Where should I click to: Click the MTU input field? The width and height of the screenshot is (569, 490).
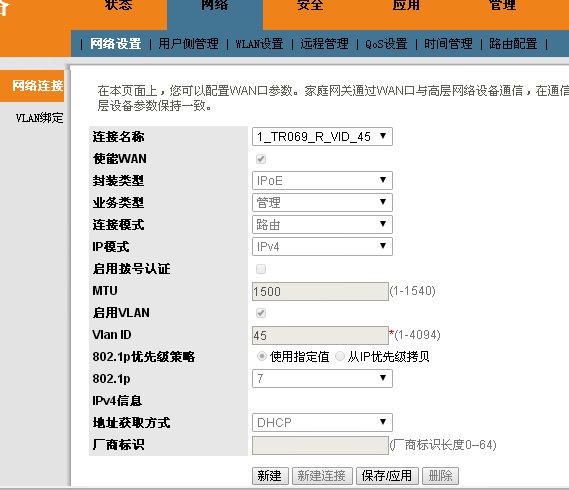point(320,291)
